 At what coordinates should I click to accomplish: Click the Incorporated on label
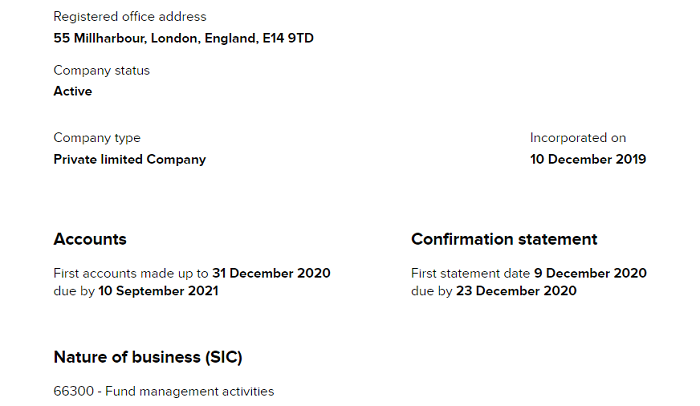577,138
